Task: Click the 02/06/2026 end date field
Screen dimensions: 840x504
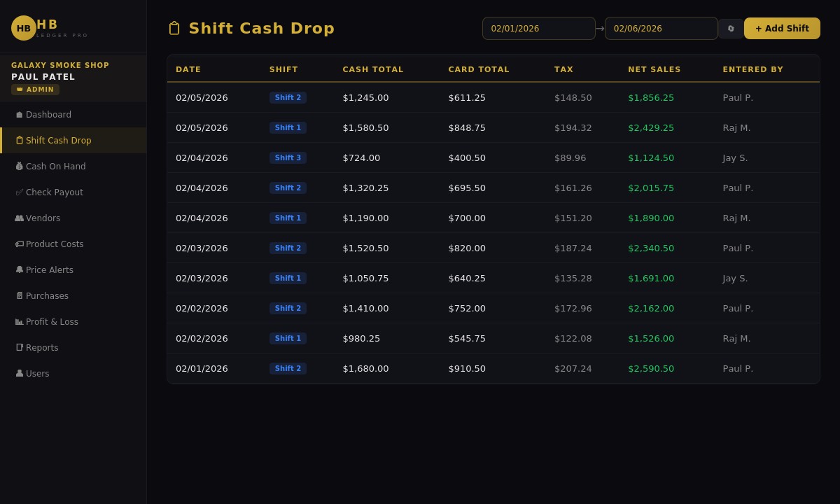Action: 661,29
